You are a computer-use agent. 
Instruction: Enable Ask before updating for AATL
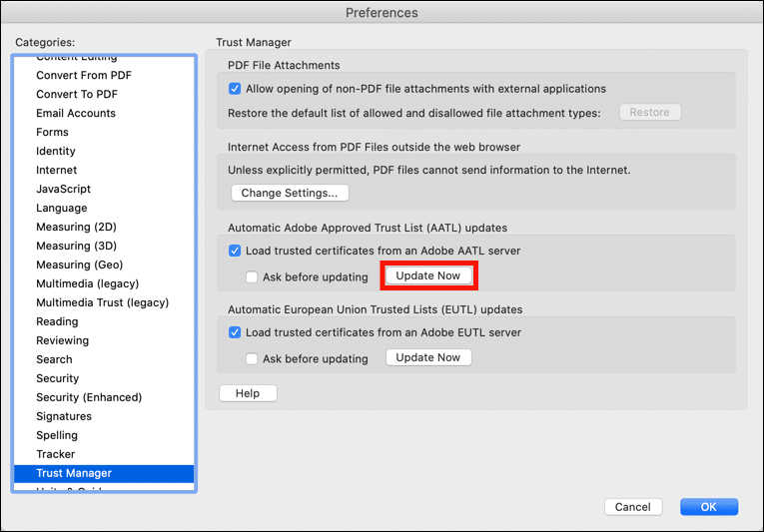click(253, 276)
